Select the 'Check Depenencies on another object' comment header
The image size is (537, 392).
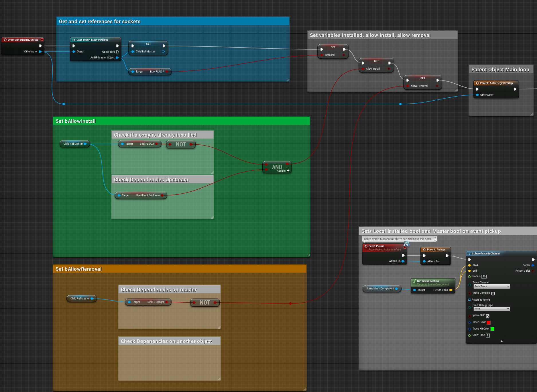pos(169,341)
